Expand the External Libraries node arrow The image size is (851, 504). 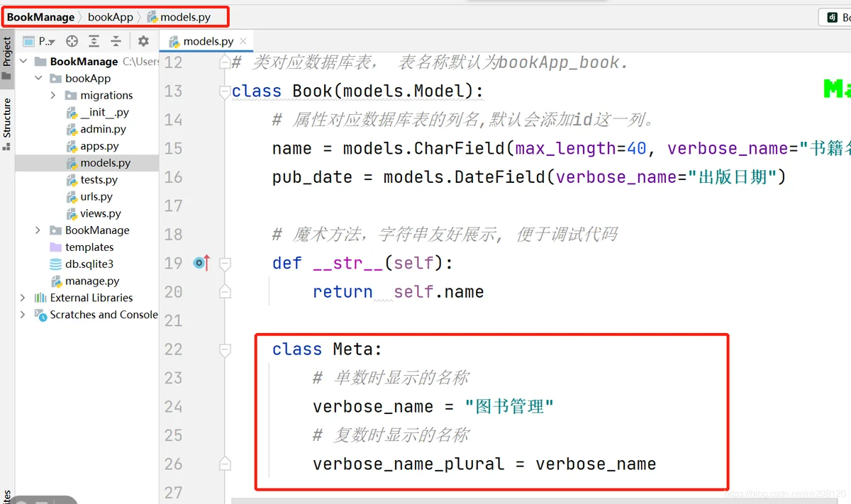[23, 298]
